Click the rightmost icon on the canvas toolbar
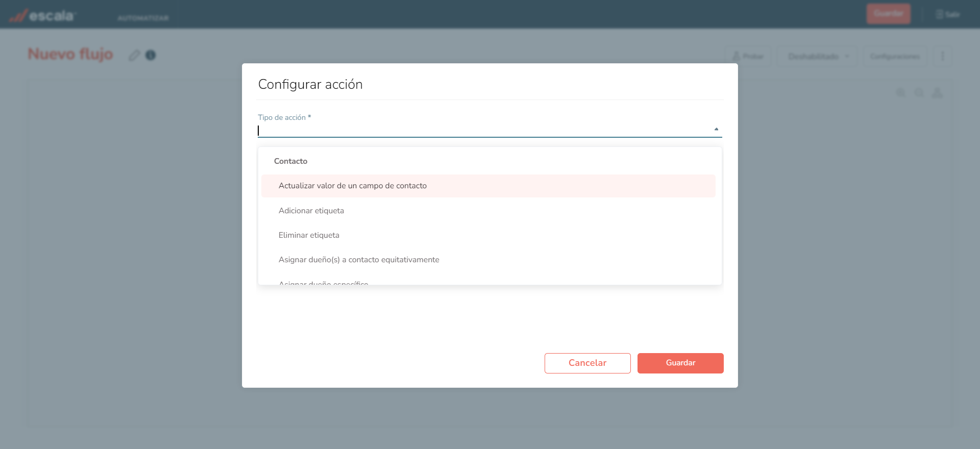The image size is (980, 449). point(938,93)
